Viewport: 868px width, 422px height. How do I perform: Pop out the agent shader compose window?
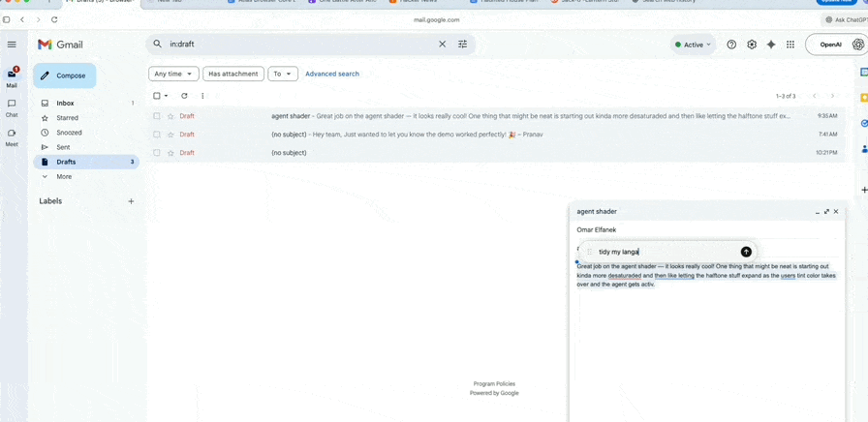(826, 211)
